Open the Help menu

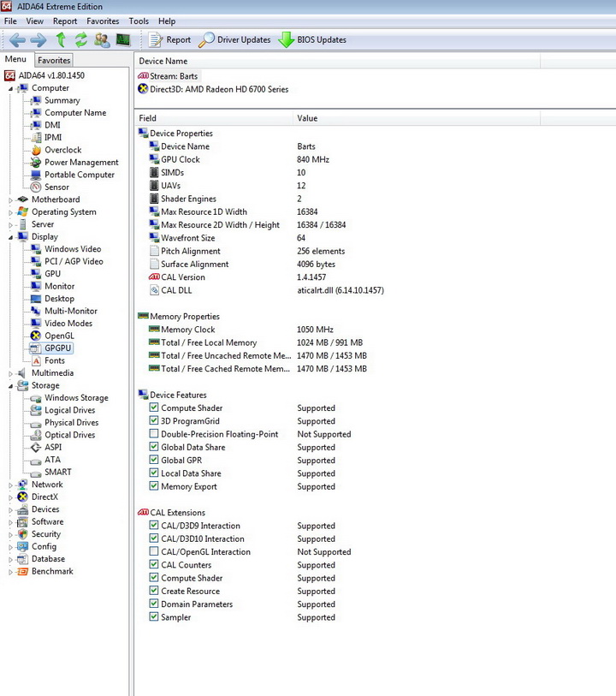point(167,21)
